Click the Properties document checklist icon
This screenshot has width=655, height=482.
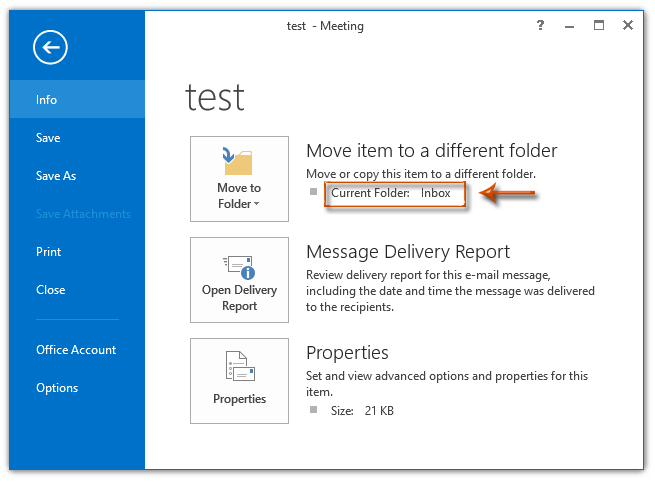239,367
